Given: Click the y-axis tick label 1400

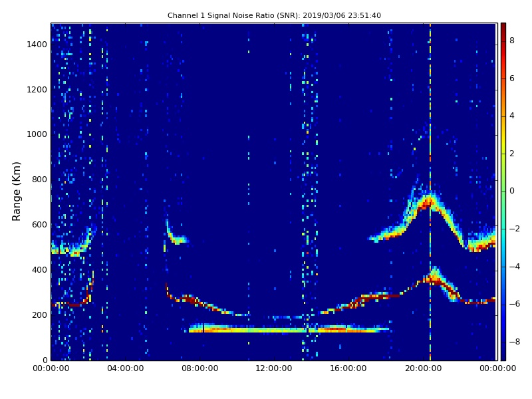Looking at the screenshot, I should coord(37,45).
